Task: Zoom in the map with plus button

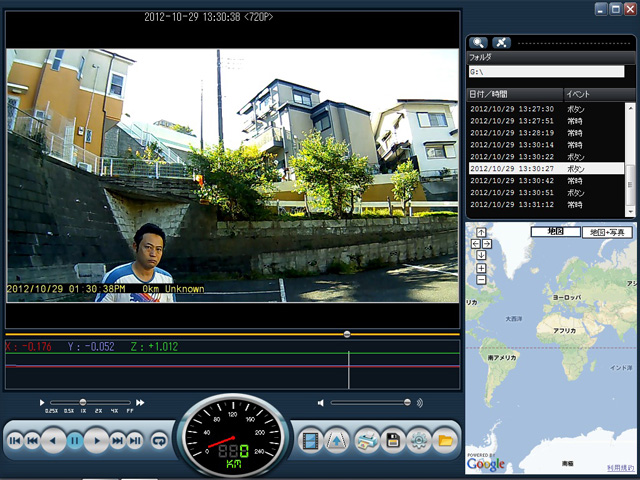Action: [x=481, y=267]
